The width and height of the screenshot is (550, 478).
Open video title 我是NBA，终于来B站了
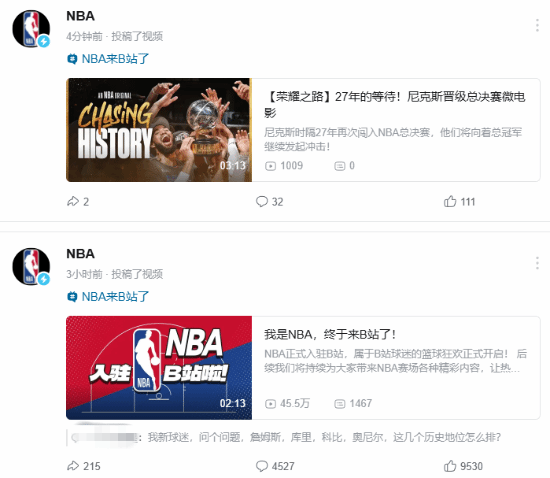coord(330,334)
